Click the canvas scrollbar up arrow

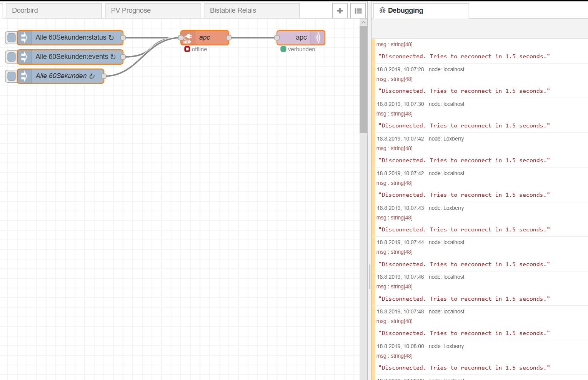pyautogui.click(x=363, y=22)
